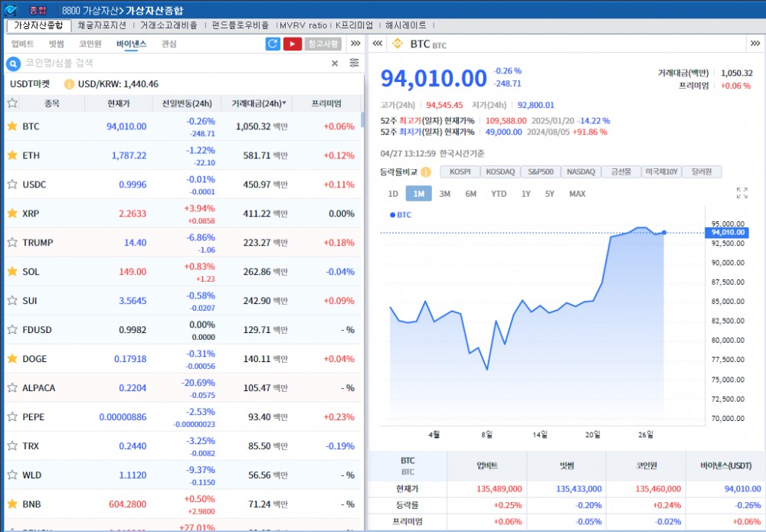Click the refresh icon above the coin search bar
The image size is (766, 532).
[x=272, y=44]
